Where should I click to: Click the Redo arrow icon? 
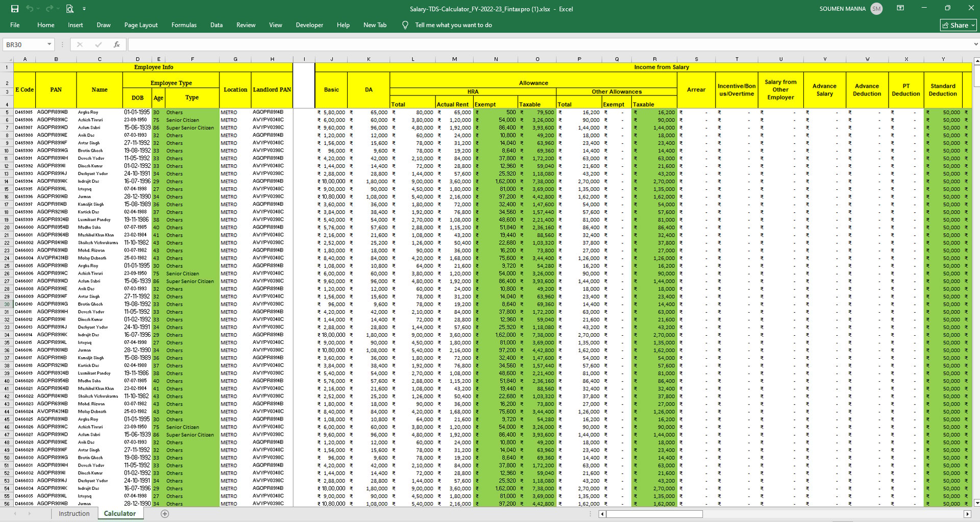[49, 9]
